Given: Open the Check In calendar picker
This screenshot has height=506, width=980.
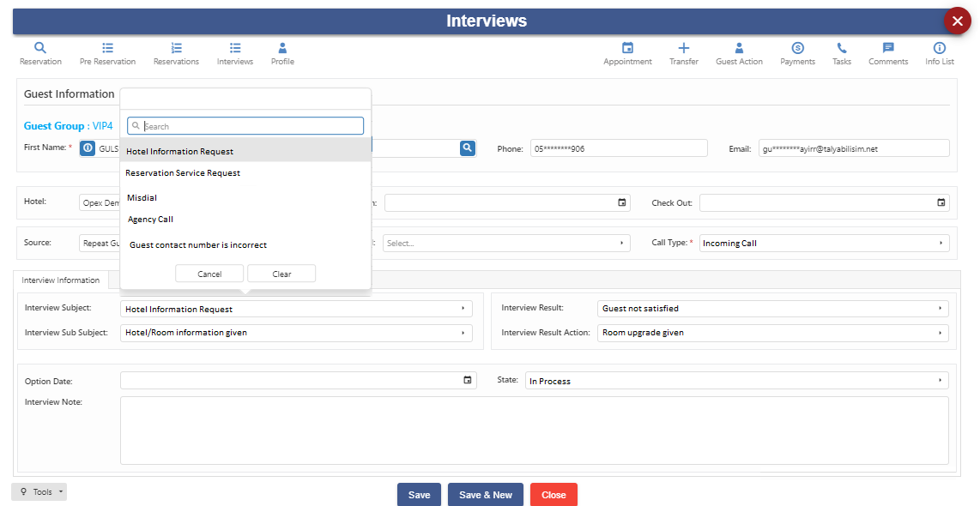Looking at the screenshot, I should tap(622, 202).
